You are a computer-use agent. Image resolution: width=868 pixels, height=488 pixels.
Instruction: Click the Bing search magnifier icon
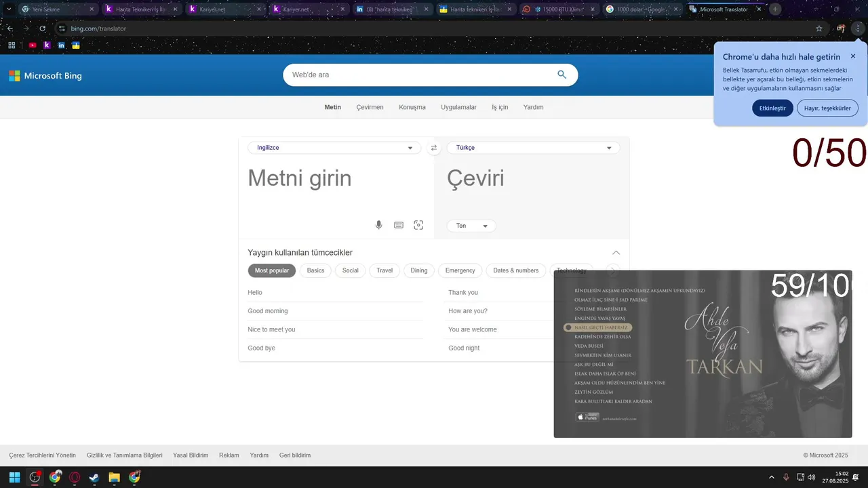pos(561,75)
